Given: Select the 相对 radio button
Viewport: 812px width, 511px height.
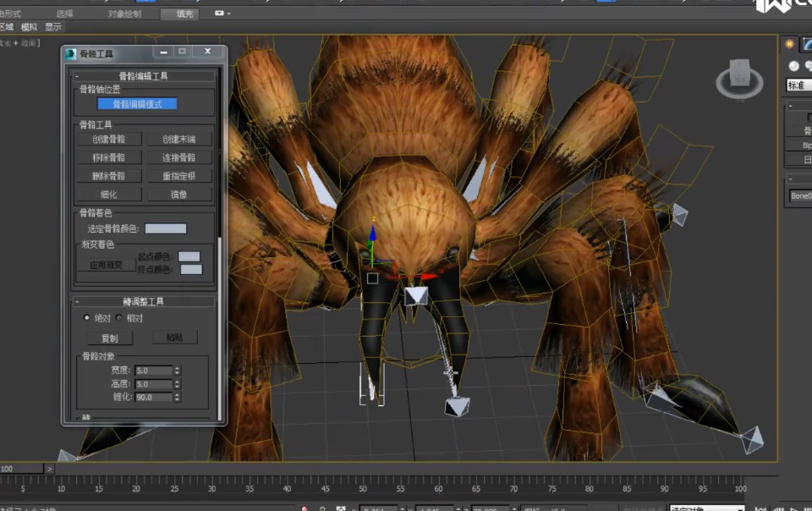Looking at the screenshot, I should click(118, 318).
